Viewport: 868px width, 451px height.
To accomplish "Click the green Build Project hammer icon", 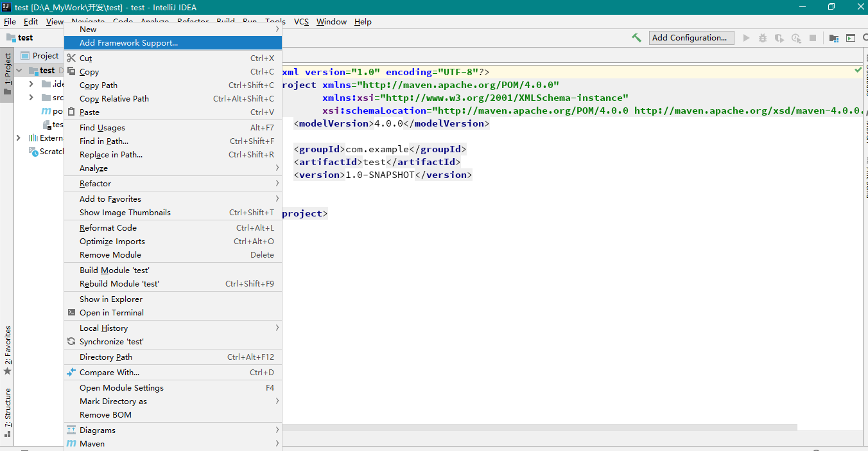I will [x=636, y=38].
